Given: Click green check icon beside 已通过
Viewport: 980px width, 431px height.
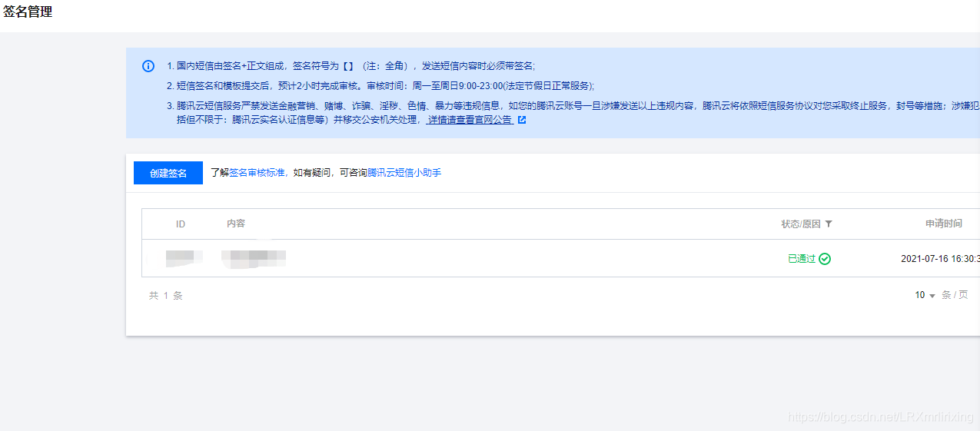Looking at the screenshot, I should [825, 259].
